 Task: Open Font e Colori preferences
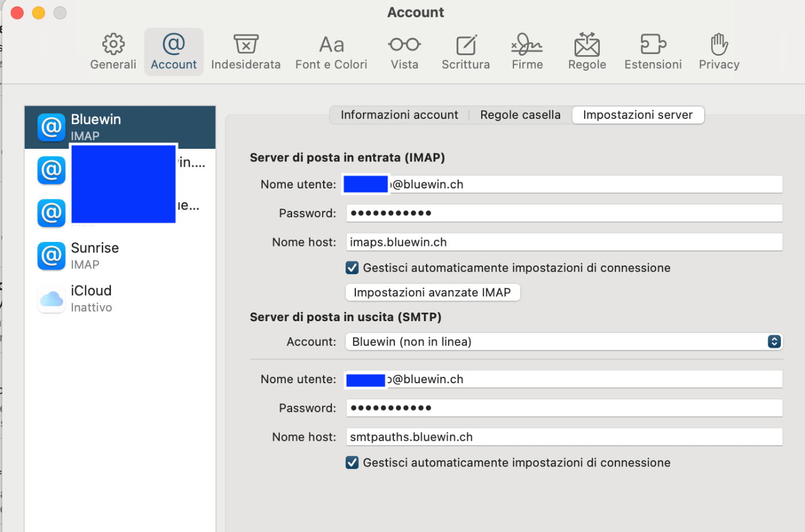(331, 52)
